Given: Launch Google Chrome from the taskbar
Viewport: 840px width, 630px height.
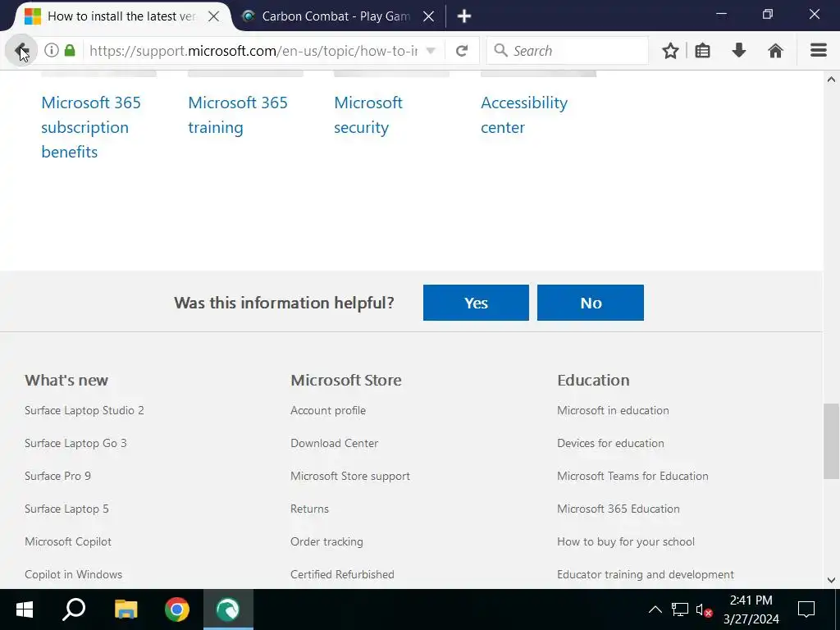Looking at the screenshot, I should tap(177, 609).
